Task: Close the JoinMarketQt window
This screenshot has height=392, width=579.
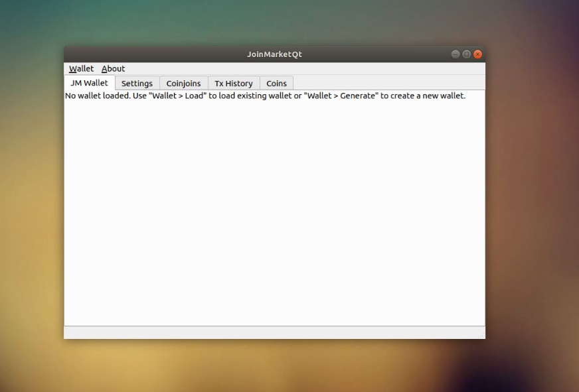Action: tap(478, 54)
